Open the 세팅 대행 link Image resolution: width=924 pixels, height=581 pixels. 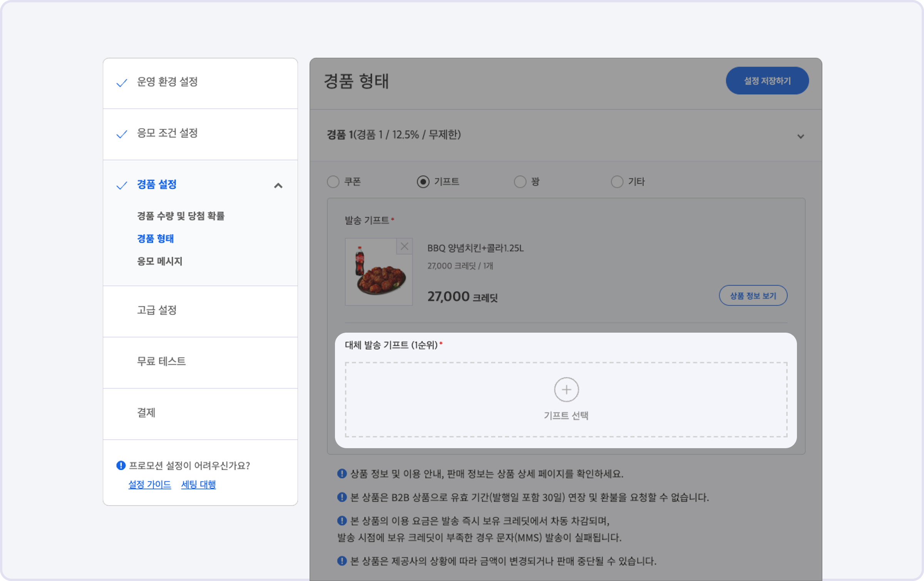(198, 484)
